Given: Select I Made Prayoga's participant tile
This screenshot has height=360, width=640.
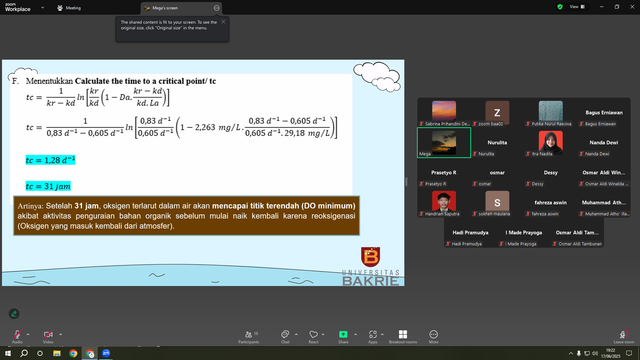Looking at the screenshot, I should [524, 233].
